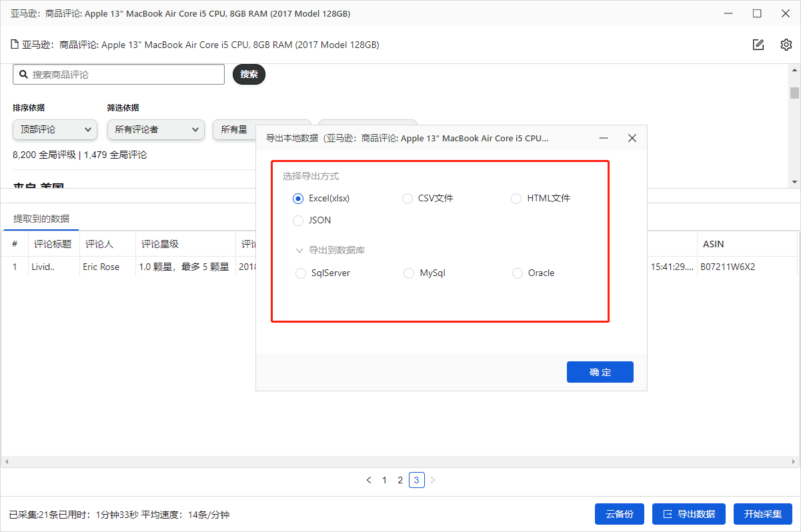Image resolution: width=801 pixels, height=532 pixels.
Task: Click page 2 in pagination
Action: [x=400, y=480]
